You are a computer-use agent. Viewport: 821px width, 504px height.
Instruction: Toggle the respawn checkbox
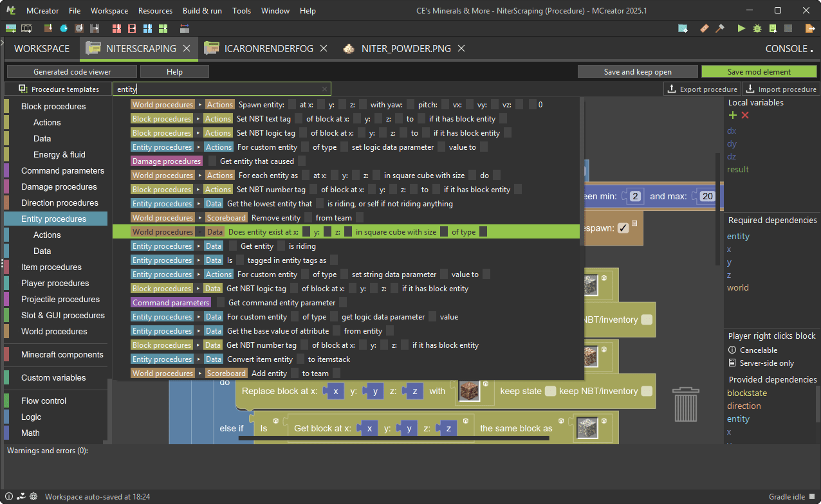[x=623, y=228]
